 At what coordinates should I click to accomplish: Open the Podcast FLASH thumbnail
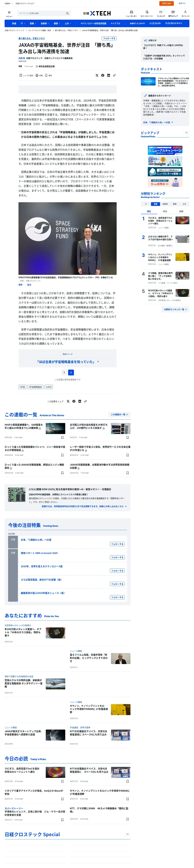[x=148, y=81]
